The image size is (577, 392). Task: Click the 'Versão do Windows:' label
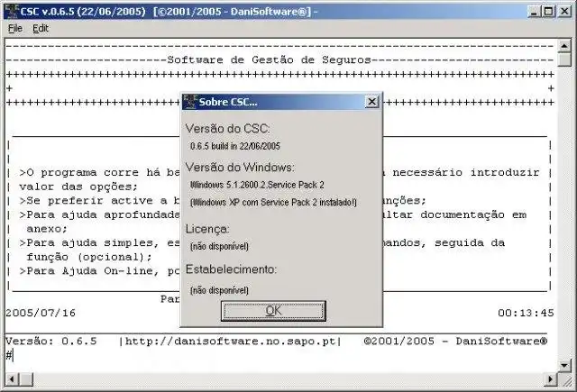point(240,168)
